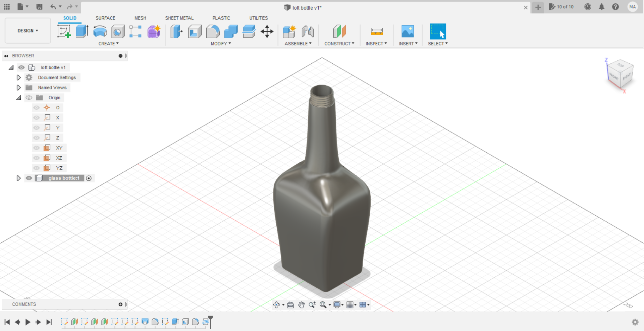This screenshot has width=644, height=331.
Task: Open the notifications bell
Action: (x=602, y=7)
